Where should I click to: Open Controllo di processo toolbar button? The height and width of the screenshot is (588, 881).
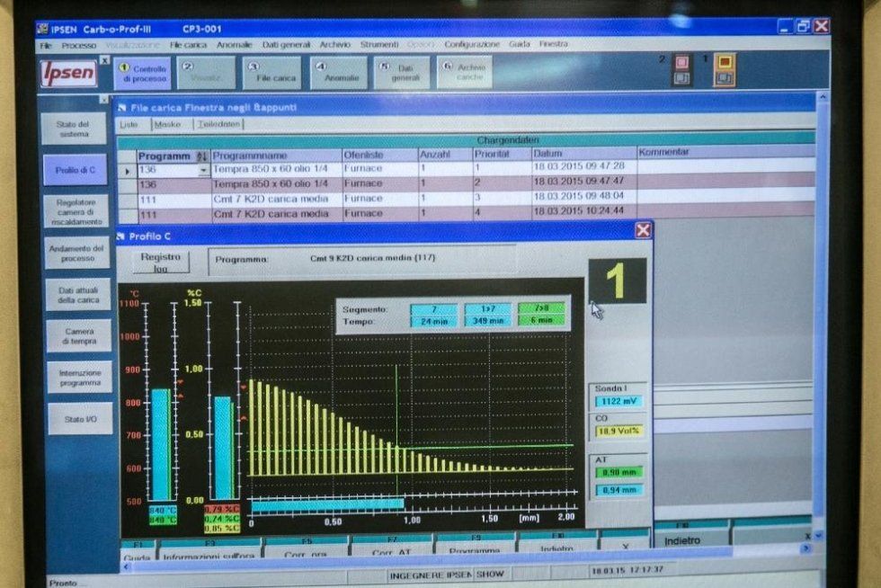[x=142, y=74]
